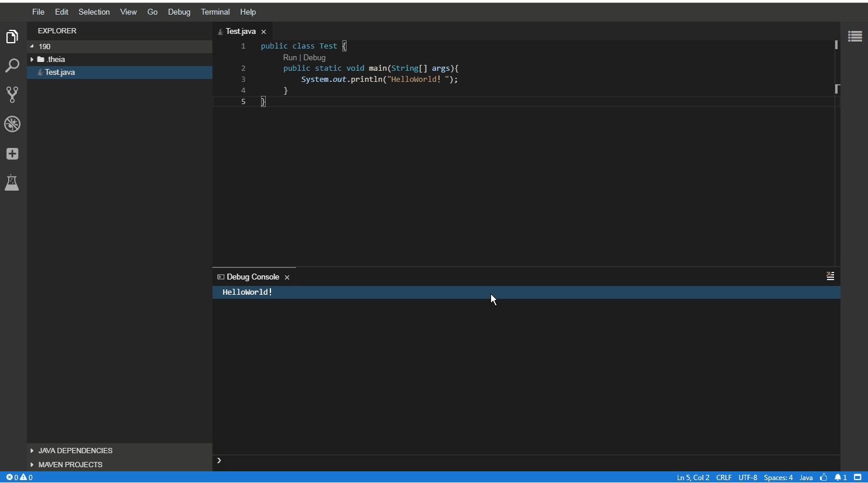Open the Debug view in the sidebar
The image size is (868, 483).
(x=12, y=124)
